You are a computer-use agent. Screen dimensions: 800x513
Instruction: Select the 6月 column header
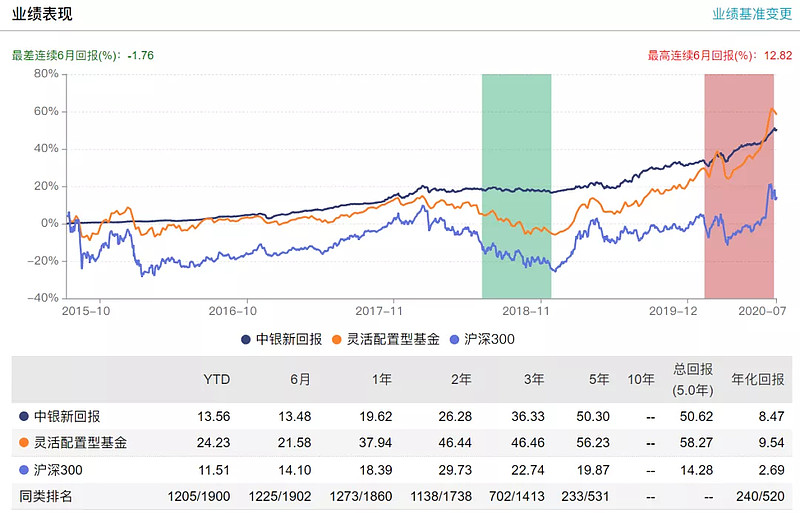tap(302, 380)
